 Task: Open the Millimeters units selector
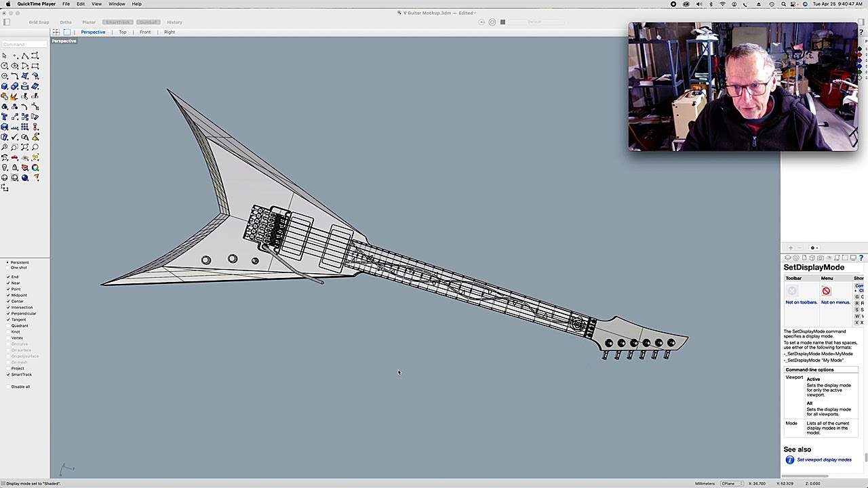point(705,483)
